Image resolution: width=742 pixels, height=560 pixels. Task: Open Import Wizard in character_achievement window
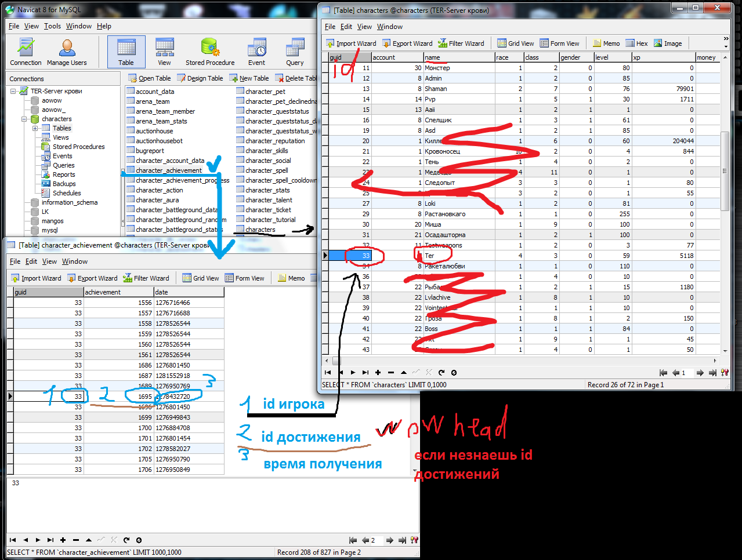36,278
